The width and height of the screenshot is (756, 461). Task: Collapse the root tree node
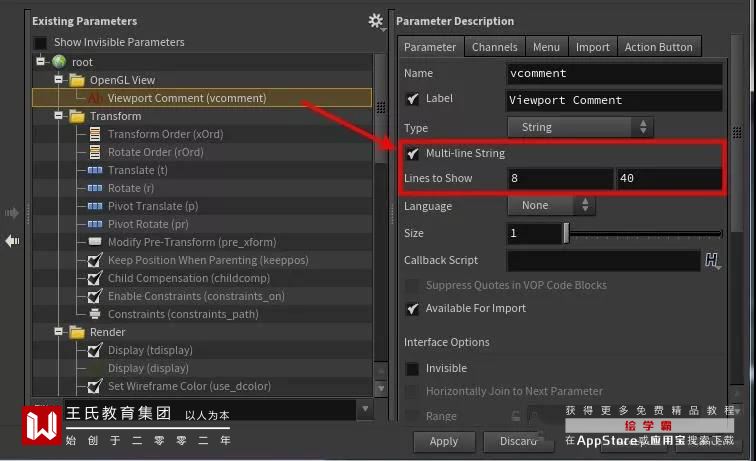tap(40, 61)
